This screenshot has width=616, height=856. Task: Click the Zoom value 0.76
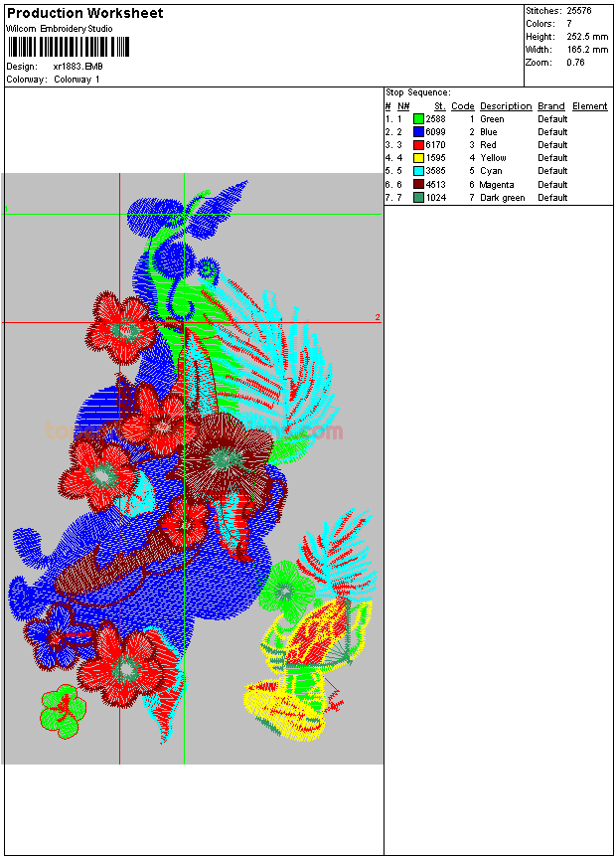pyautogui.click(x=575, y=63)
